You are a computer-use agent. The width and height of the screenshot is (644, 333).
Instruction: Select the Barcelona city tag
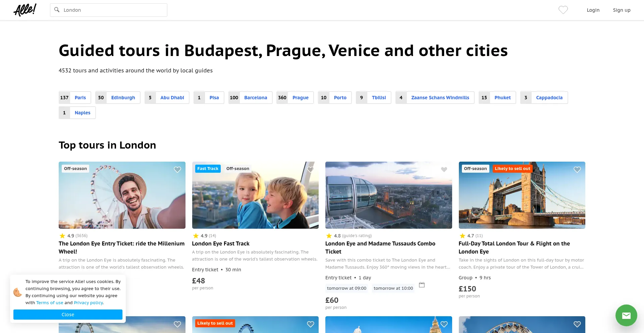pos(251,98)
